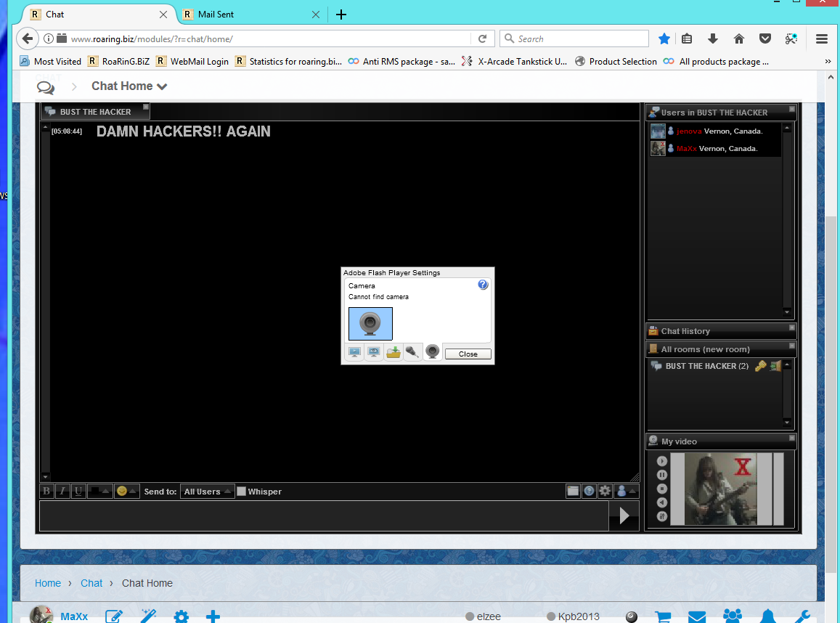Image resolution: width=840 pixels, height=623 pixels.
Task: Open the Send to All Users dropdown
Action: tap(208, 492)
